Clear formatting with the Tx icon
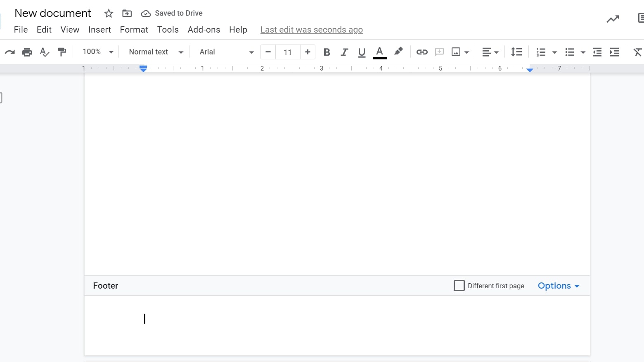The width and height of the screenshot is (644, 362). [x=638, y=52]
